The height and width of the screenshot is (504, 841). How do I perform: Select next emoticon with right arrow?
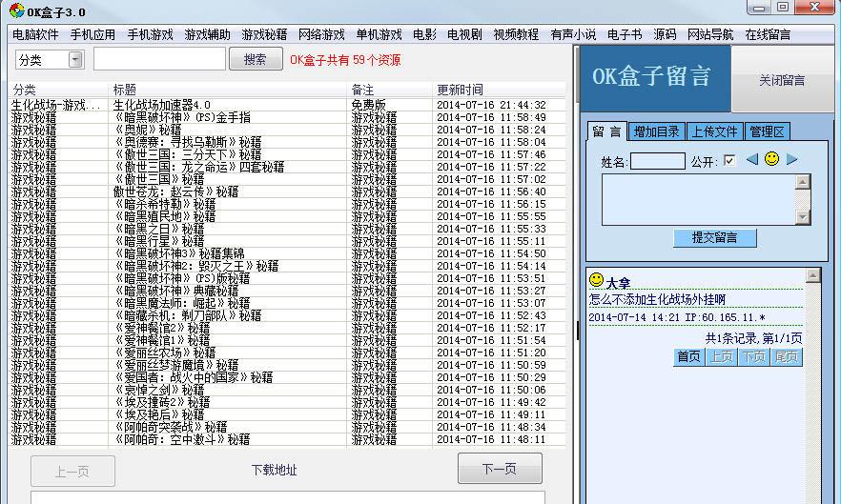(x=791, y=159)
